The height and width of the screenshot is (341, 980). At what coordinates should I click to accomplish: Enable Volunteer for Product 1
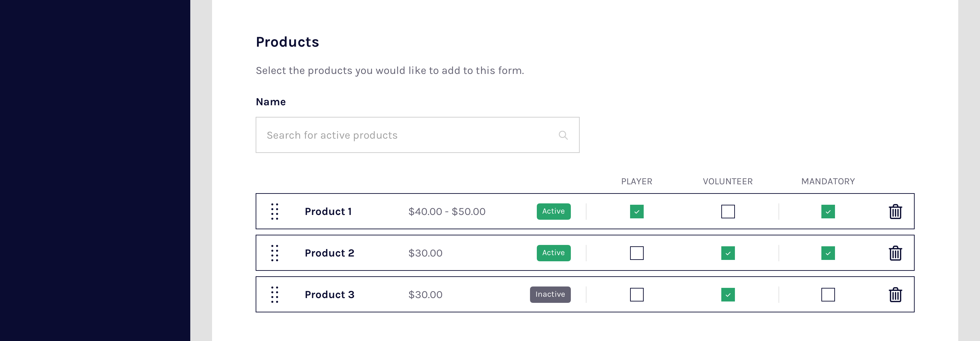tap(728, 212)
